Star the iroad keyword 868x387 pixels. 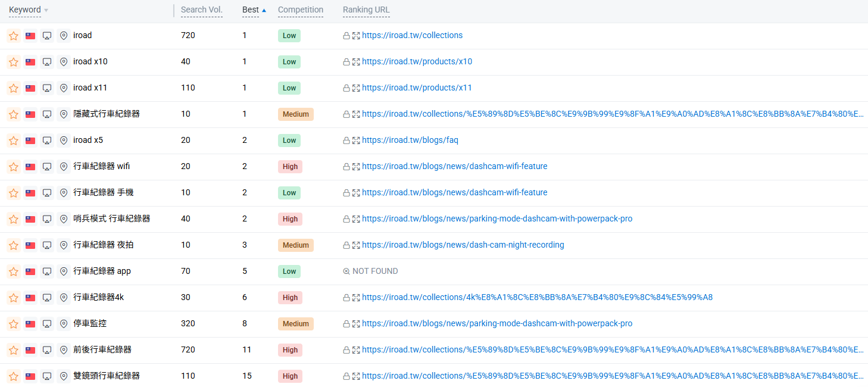14,36
